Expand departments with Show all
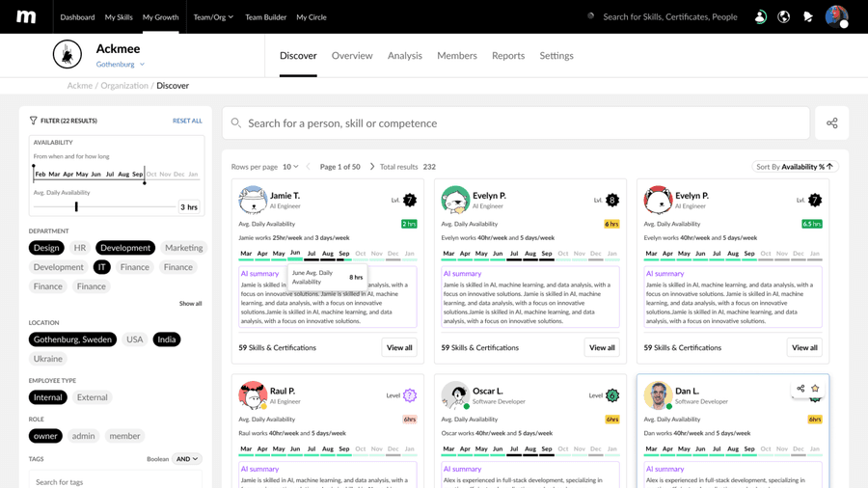The width and height of the screenshot is (868, 488). pyautogui.click(x=190, y=303)
